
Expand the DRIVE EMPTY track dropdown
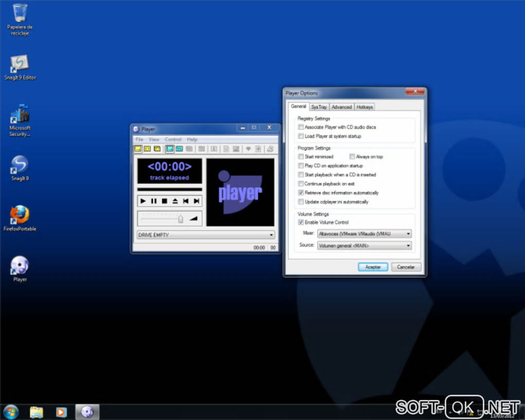(205, 235)
